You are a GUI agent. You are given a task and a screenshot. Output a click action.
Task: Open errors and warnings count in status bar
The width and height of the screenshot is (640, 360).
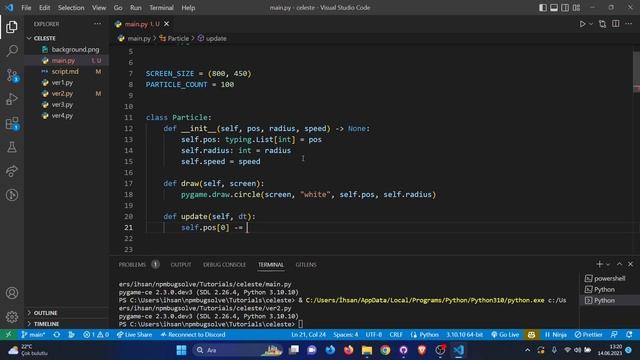pos(96,335)
